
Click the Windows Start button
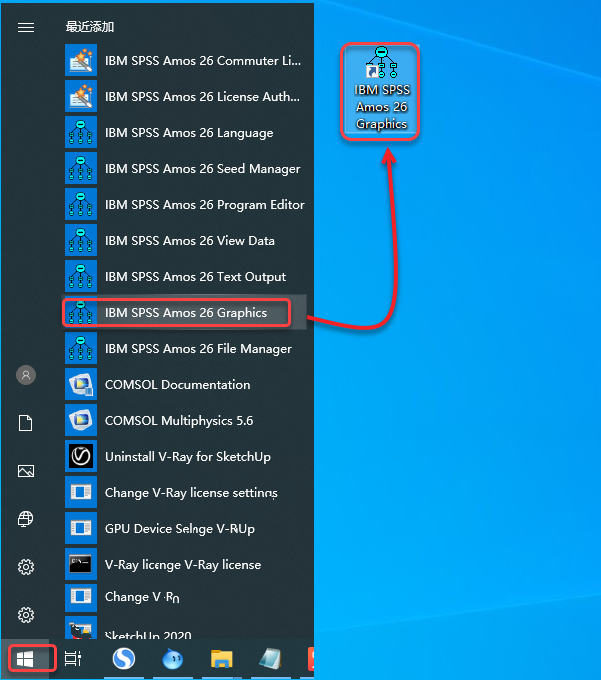tap(25, 659)
